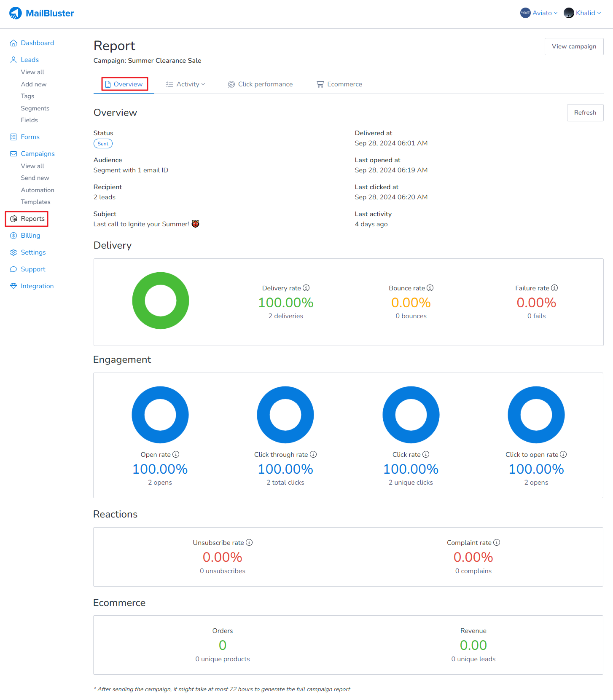This screenshot has height=700, width=613.
Task: Click the Integration diamond icon
Action: pos(13,286)
